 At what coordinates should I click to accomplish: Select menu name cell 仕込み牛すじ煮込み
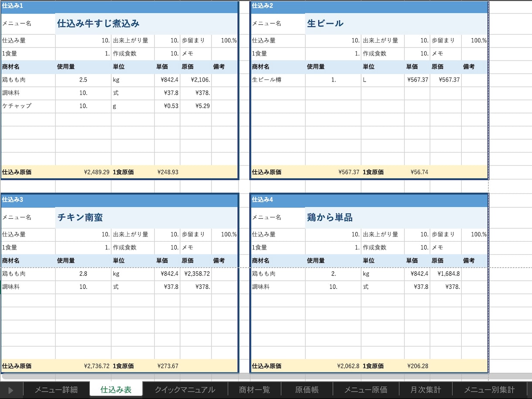[x=147, y=24]
